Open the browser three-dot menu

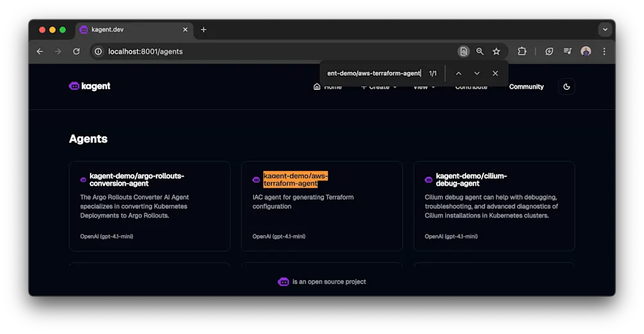pyautogui.click(x=604, y=51)
